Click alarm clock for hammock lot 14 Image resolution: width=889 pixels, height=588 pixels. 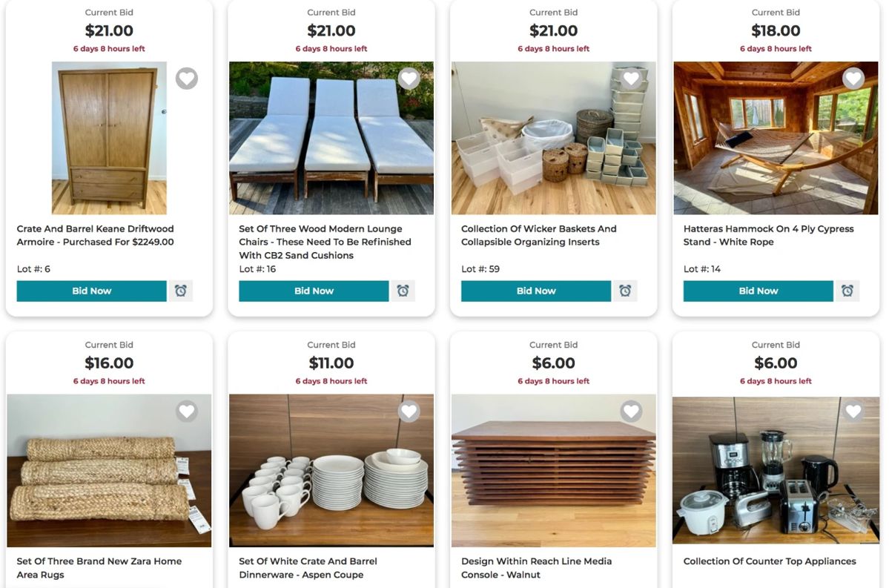847,291
